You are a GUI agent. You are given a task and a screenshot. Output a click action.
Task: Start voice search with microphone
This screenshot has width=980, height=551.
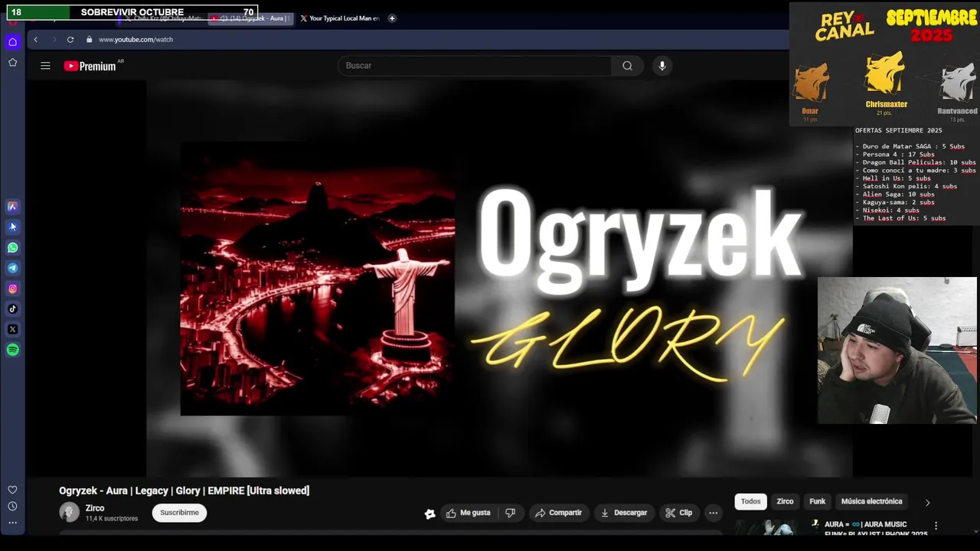(662, 66)
